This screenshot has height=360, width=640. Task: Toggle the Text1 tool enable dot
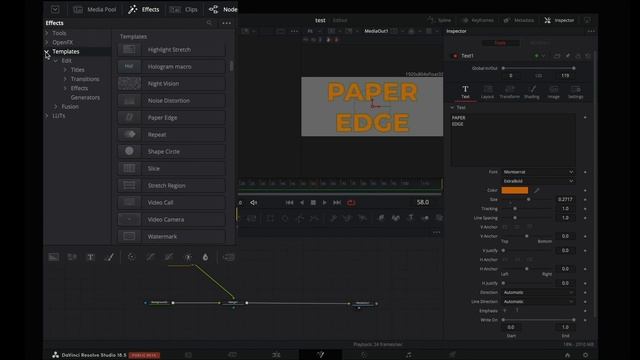[455, 56]
